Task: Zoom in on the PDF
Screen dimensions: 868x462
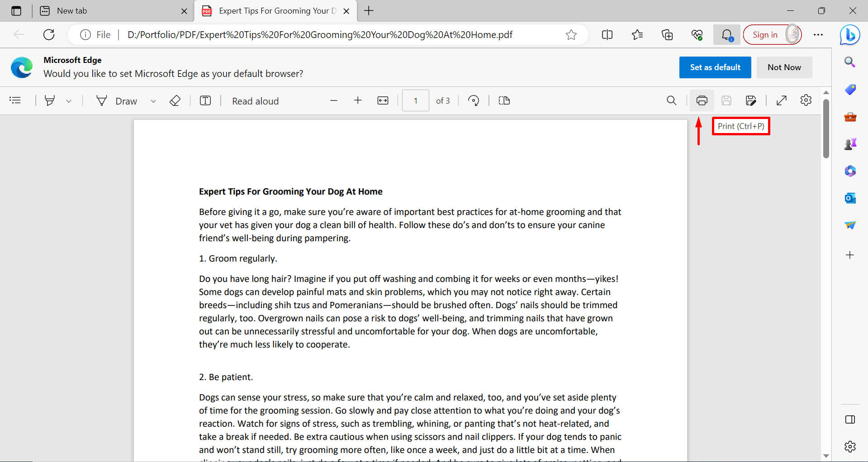Action: [358, 100]
